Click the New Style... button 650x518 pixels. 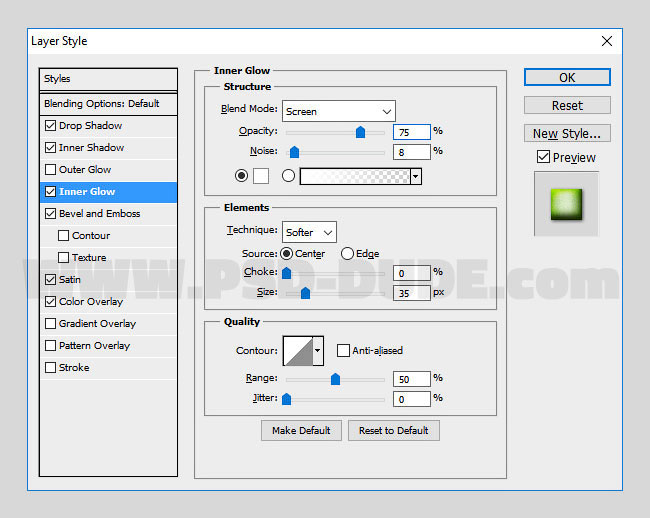[567, 133]
